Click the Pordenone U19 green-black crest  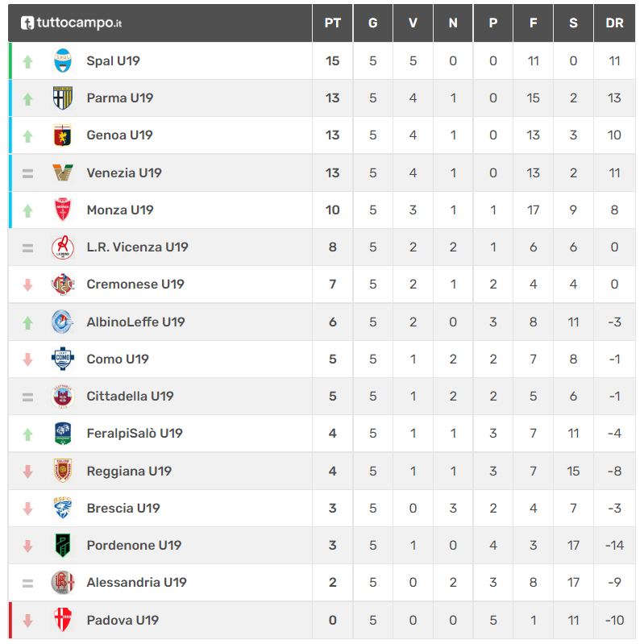point(63,545)
